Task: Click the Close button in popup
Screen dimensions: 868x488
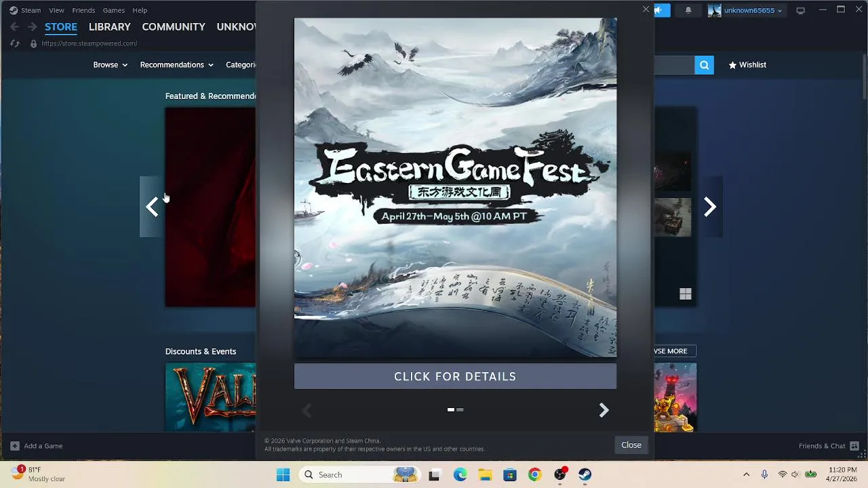Action: click(x=631, y=445)
